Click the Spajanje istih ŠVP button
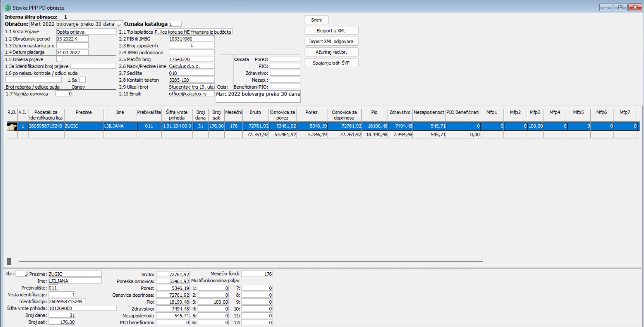The image size is (644, 327). (x=331, y=63)
